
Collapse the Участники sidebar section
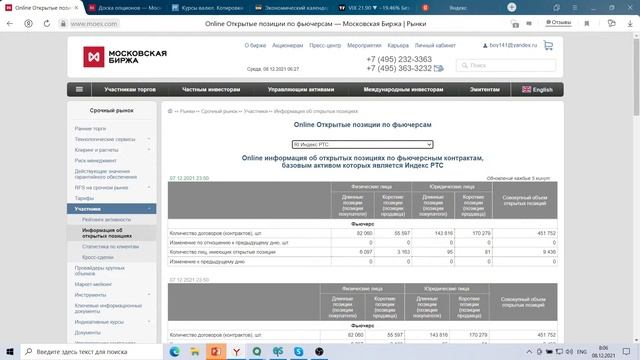(149, 209)
